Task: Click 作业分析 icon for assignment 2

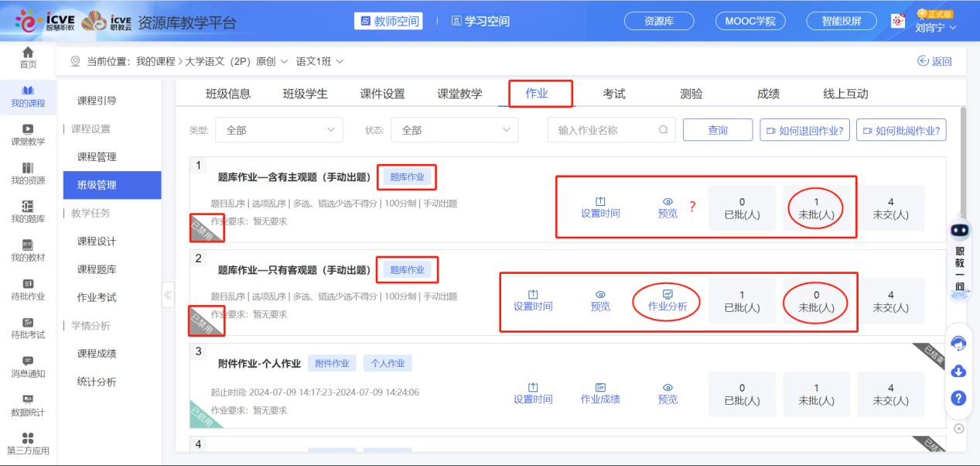Action: tap(667, 294)
